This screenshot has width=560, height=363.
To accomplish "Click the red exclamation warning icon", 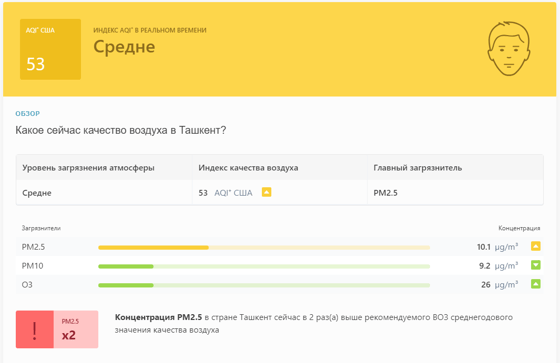I will [35, 329].
